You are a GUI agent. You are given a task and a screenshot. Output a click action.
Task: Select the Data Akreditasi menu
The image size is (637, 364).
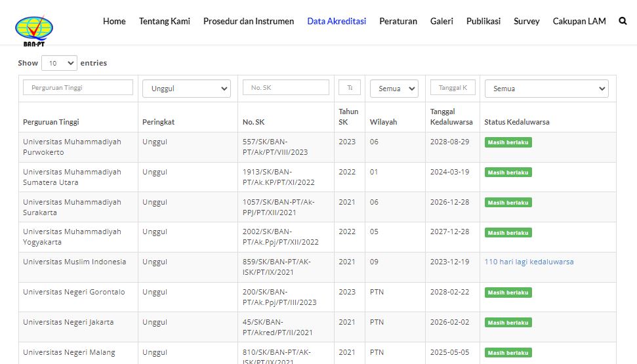pyautogui.click(x=337, y=21)
